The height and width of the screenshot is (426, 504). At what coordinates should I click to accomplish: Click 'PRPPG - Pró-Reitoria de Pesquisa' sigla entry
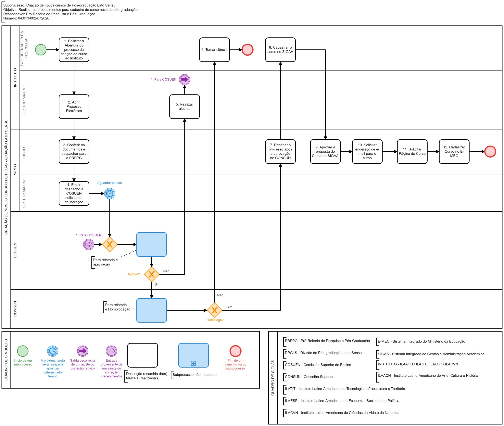pos(327,341)
